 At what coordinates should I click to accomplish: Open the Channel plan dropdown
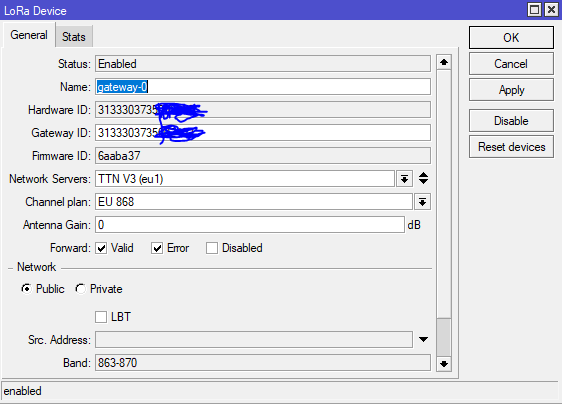(x=422, y=202)
